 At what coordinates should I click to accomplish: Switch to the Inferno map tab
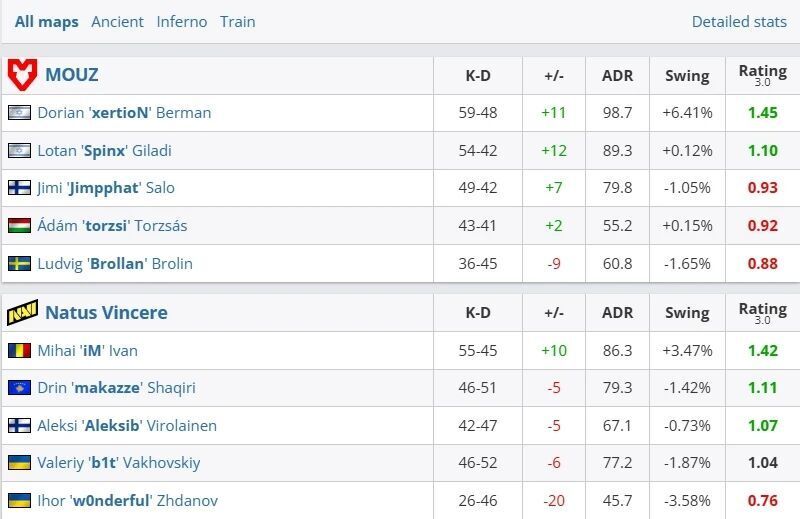pos(182,21)
